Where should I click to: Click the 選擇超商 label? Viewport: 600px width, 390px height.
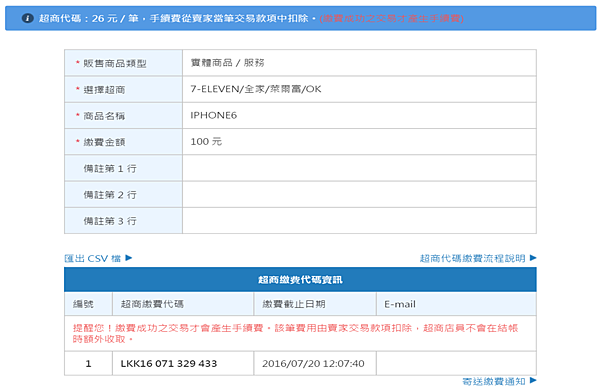[x=104, y=90]
